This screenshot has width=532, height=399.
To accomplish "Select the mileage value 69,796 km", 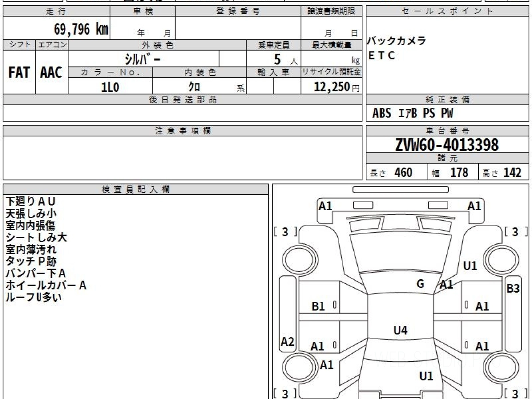I will [x=81, y=29].
